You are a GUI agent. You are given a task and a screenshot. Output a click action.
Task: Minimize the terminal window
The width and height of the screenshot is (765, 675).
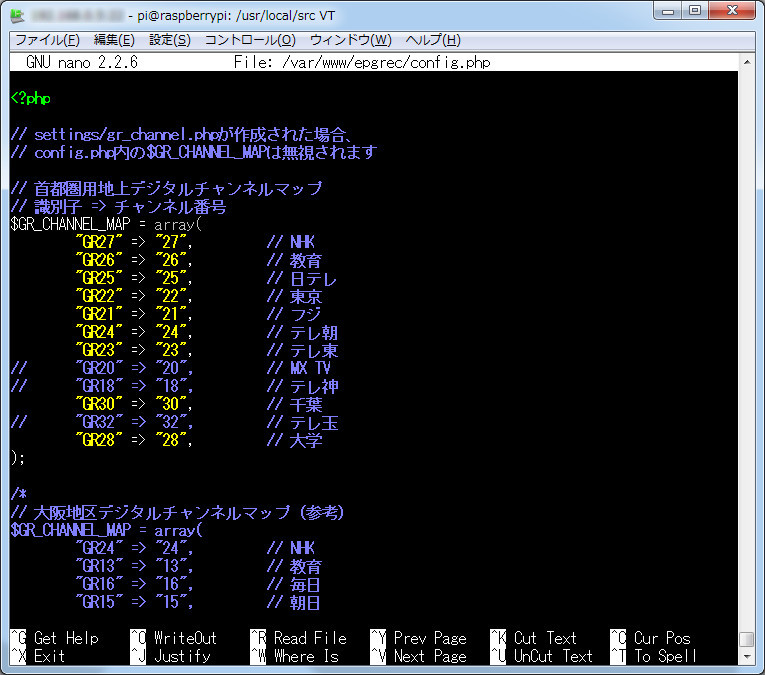(668, 10)
